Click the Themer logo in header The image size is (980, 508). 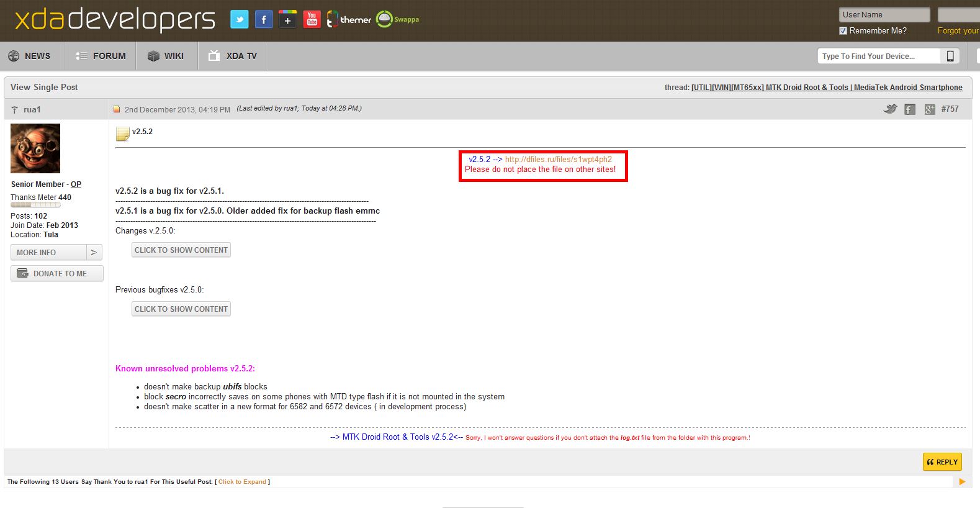point(349,20)
